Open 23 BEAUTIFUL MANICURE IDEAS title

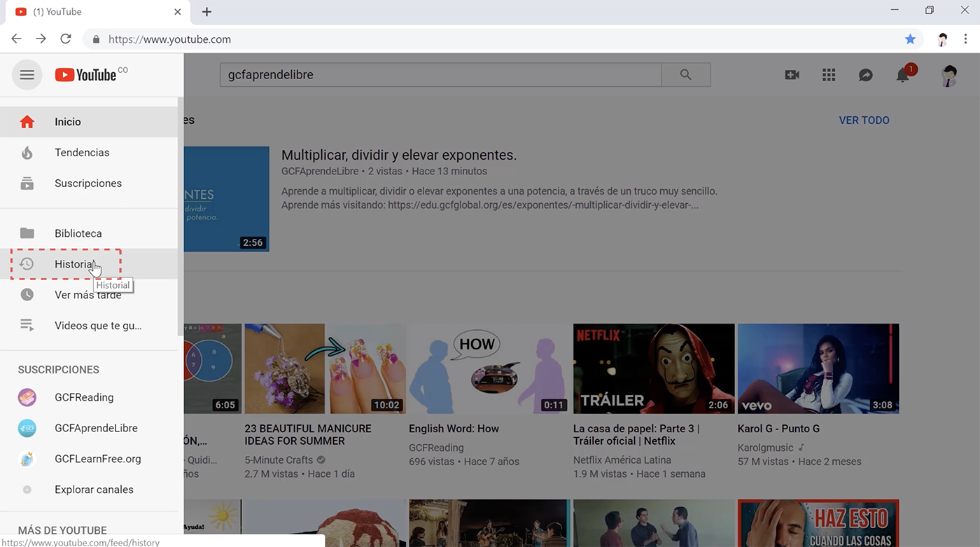click(x=308, y=434)
